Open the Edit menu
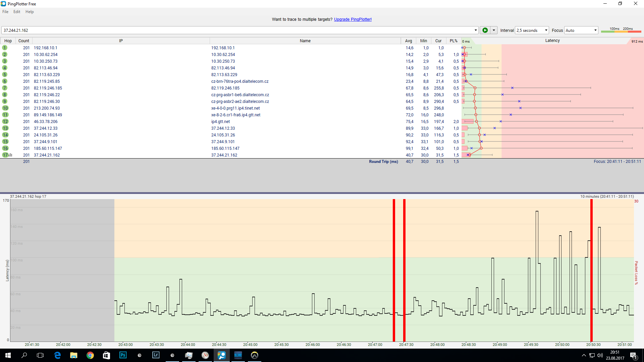Viewport: 644px width, 362px height. pos(17,12)
